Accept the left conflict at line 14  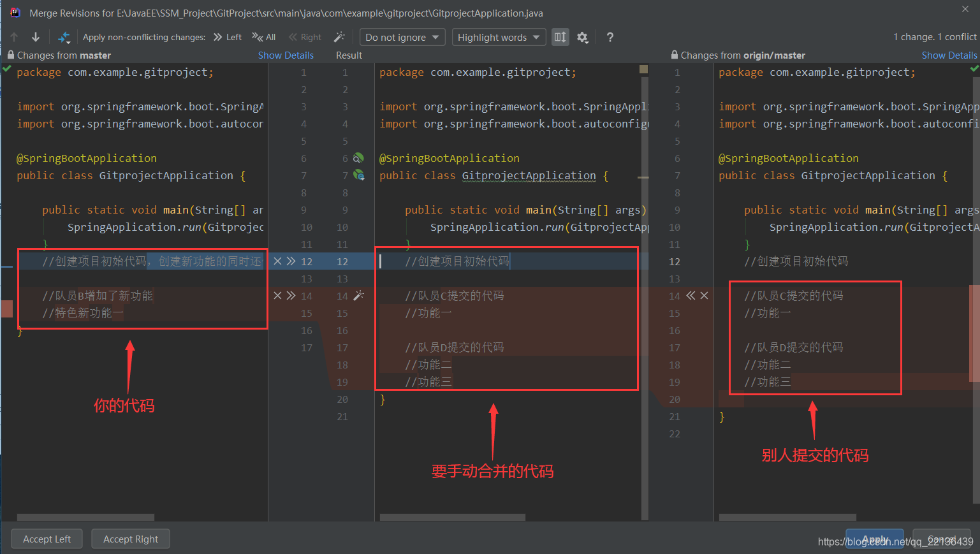291,295
